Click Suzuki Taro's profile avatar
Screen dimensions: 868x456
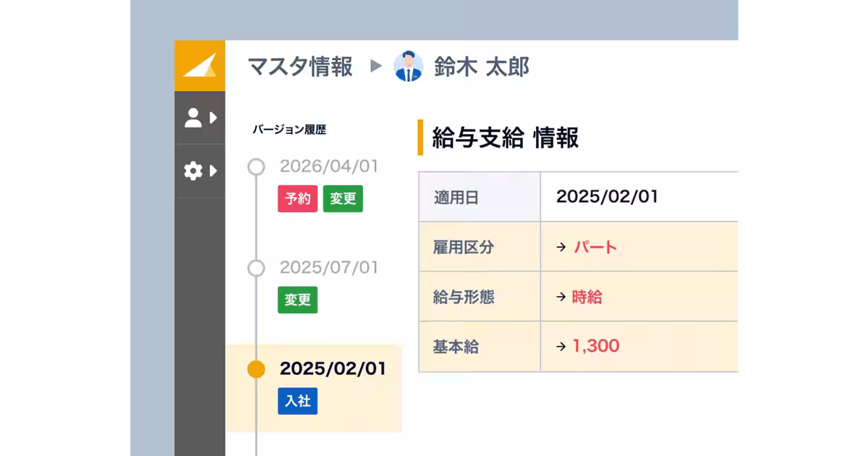(x=409, y=67)
